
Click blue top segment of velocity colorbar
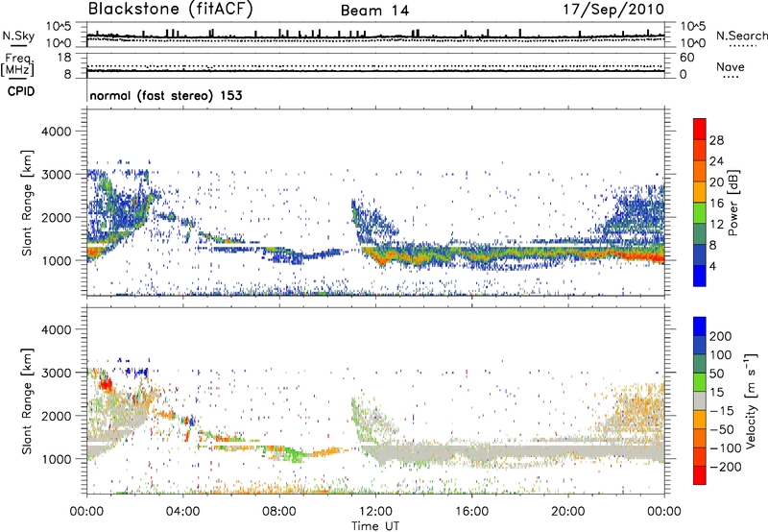tap(700, 326)
